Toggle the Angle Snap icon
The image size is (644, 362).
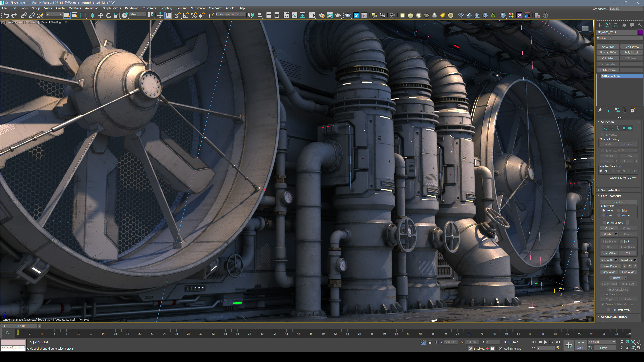185,15
